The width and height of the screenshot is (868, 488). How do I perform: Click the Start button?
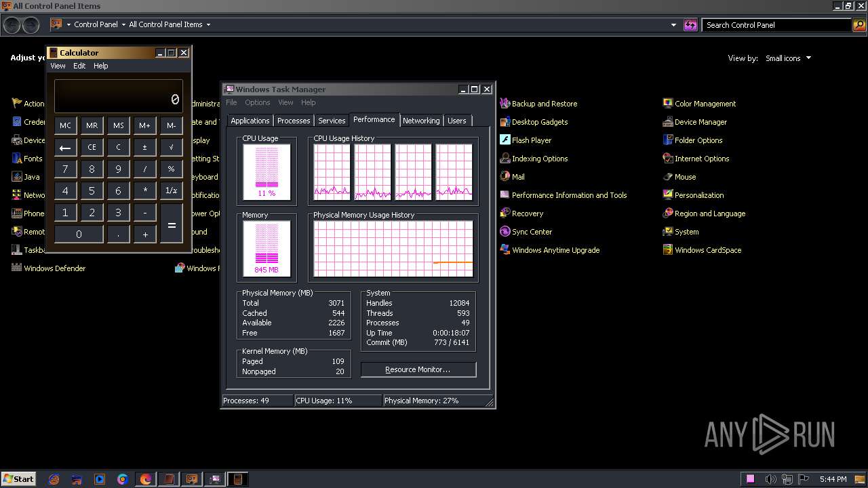coord(18,479)
